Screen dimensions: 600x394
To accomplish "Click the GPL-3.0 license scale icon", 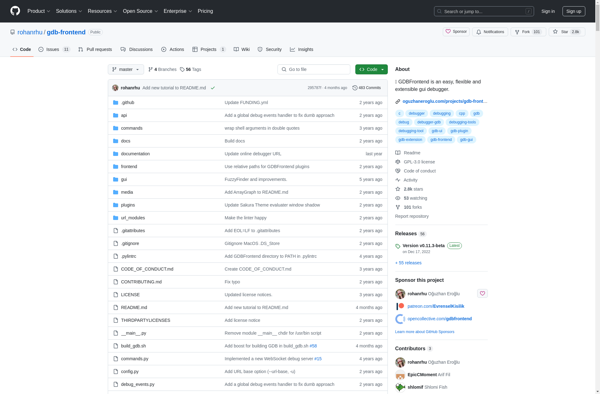I will [398, 162].
